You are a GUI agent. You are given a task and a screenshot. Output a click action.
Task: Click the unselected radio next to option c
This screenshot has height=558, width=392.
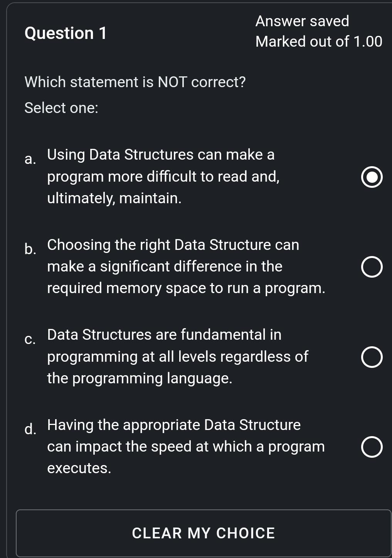click(372, 357)
